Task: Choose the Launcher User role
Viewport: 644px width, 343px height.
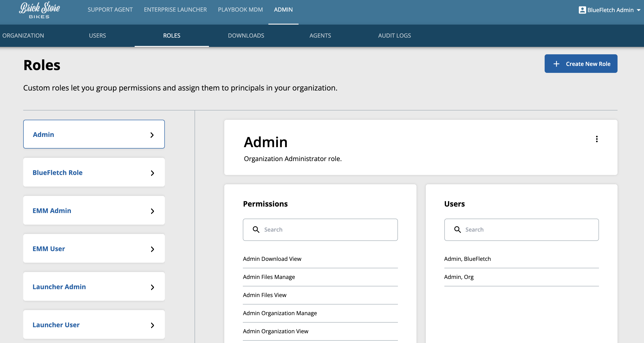Action: coord(94,324)
